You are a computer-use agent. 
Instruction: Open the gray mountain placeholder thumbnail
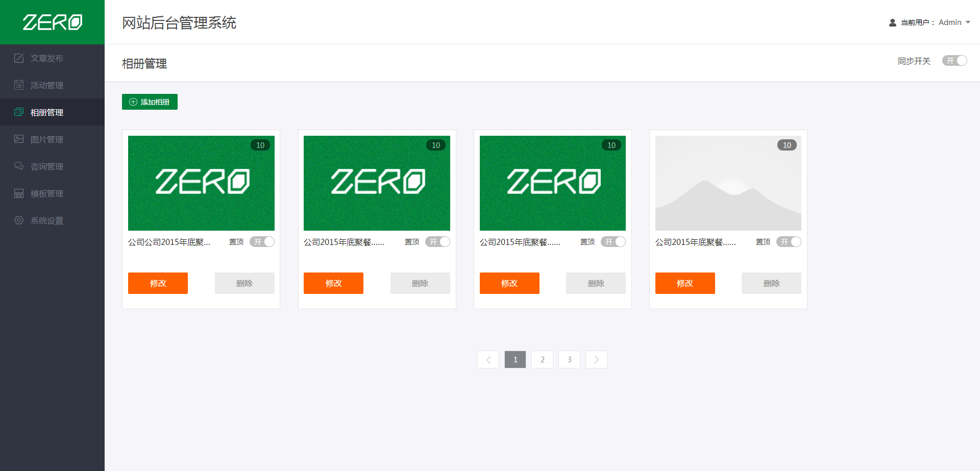click(x=728, y=183)
